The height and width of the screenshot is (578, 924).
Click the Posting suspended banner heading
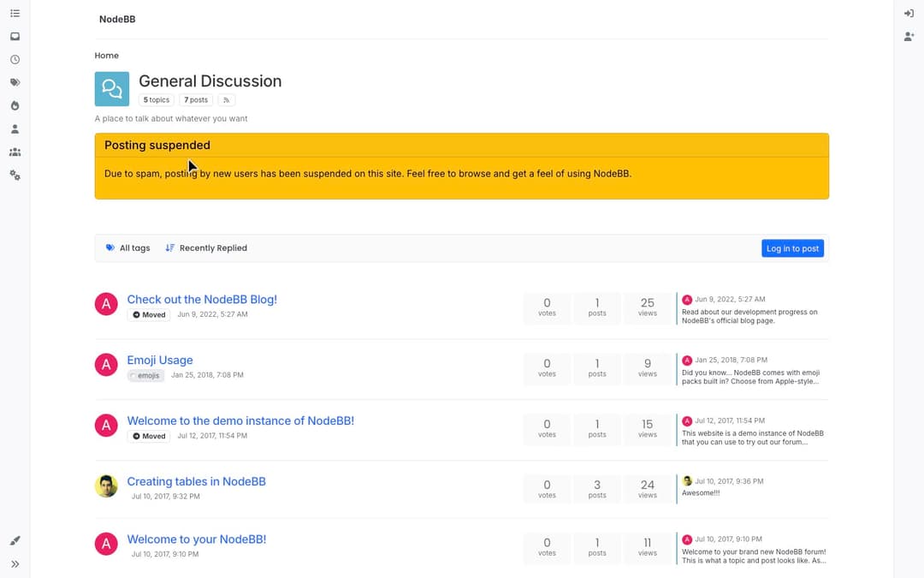157,145
